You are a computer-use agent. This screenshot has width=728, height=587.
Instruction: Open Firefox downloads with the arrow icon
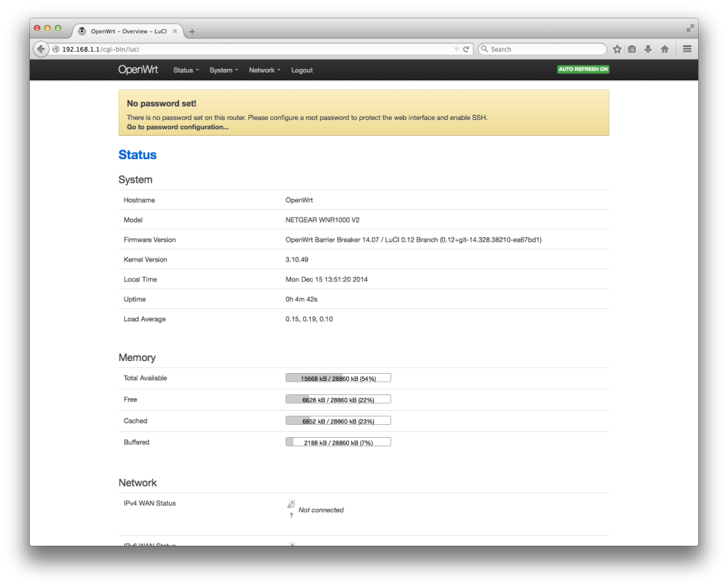click(648, 49)
